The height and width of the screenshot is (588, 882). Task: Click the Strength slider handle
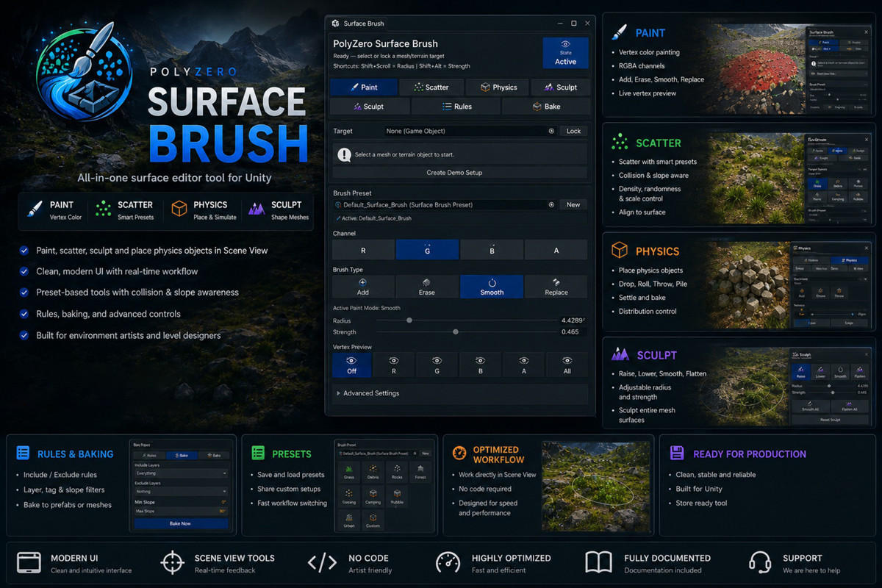click(x=456, y=332)
